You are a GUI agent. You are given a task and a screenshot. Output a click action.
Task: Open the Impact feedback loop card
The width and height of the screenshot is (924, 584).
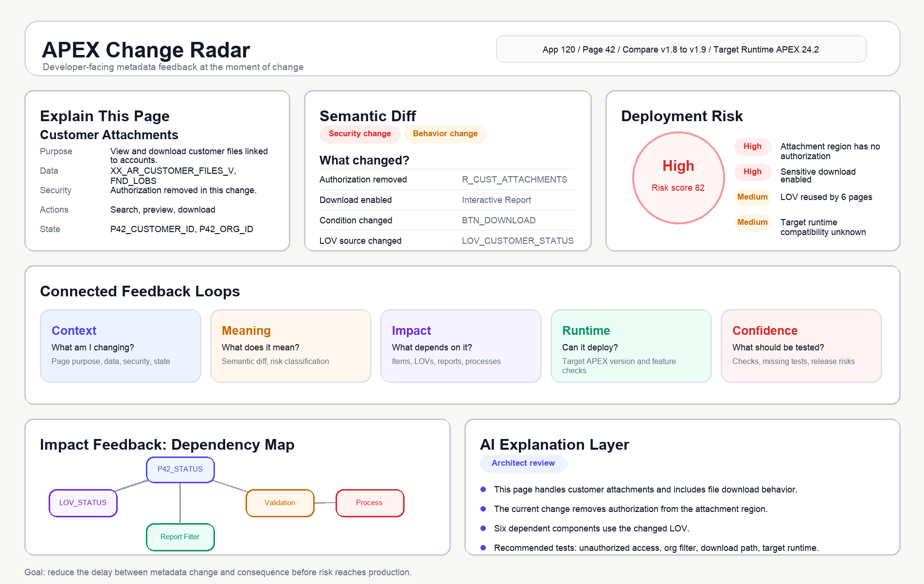(x=461, y=346)
